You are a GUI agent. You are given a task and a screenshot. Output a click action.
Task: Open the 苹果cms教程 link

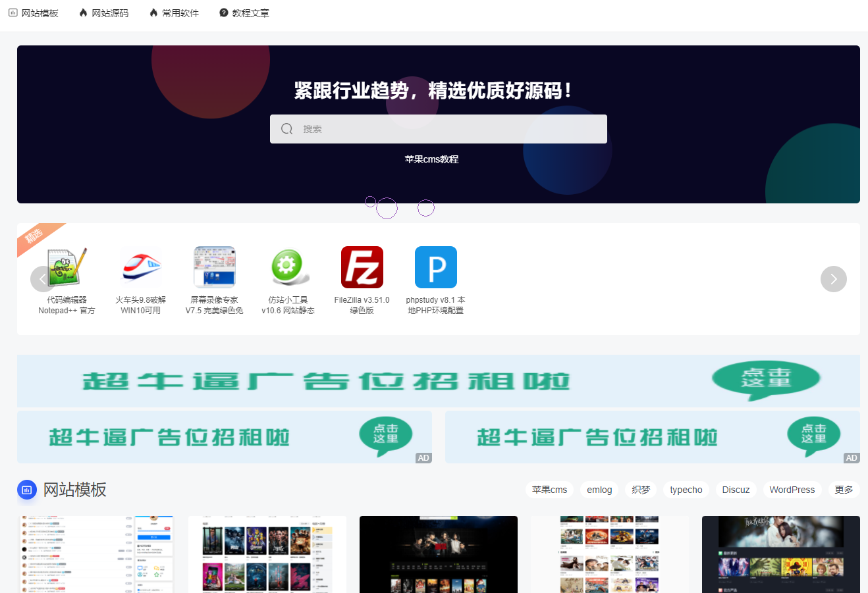coord(432,159)
